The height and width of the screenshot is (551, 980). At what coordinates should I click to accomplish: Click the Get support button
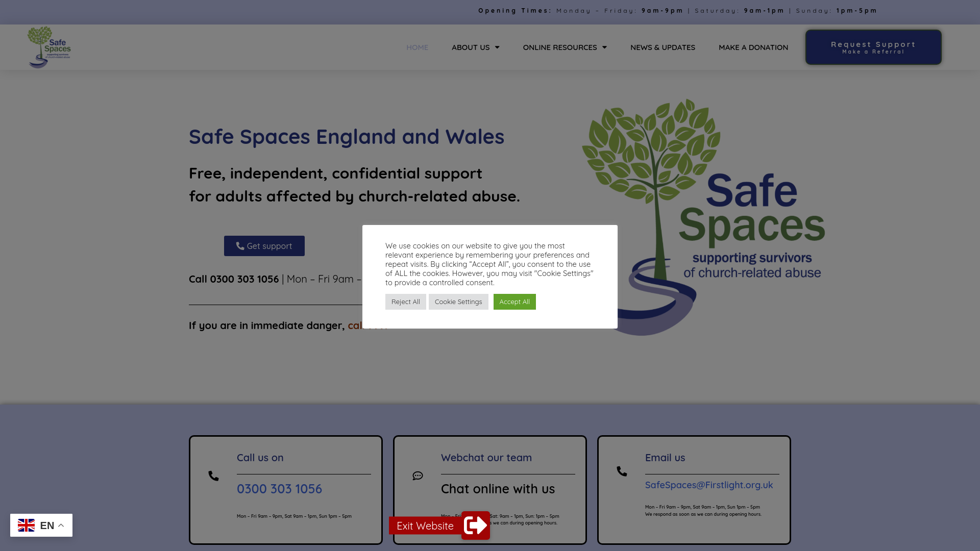coord(264,246)
